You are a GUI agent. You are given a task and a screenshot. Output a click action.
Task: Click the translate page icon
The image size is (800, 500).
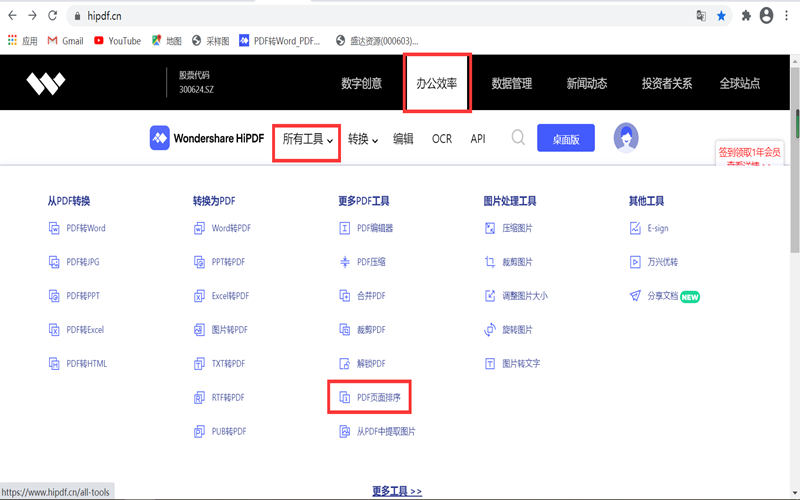point(701,16)
